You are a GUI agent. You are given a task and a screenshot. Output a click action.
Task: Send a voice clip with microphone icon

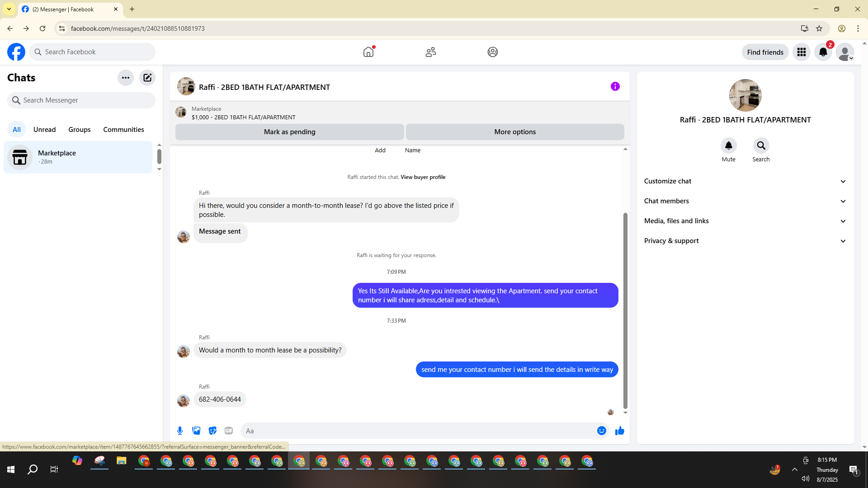coord(180,431)
